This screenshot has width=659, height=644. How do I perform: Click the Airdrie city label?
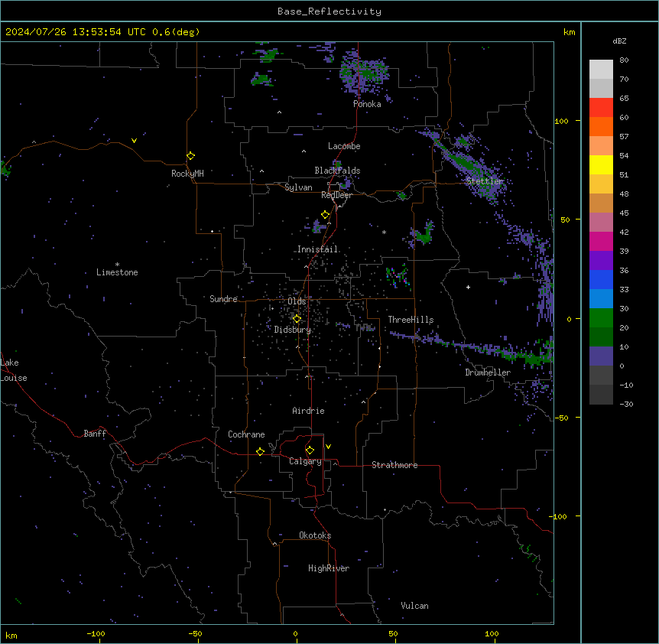[309, 411]
